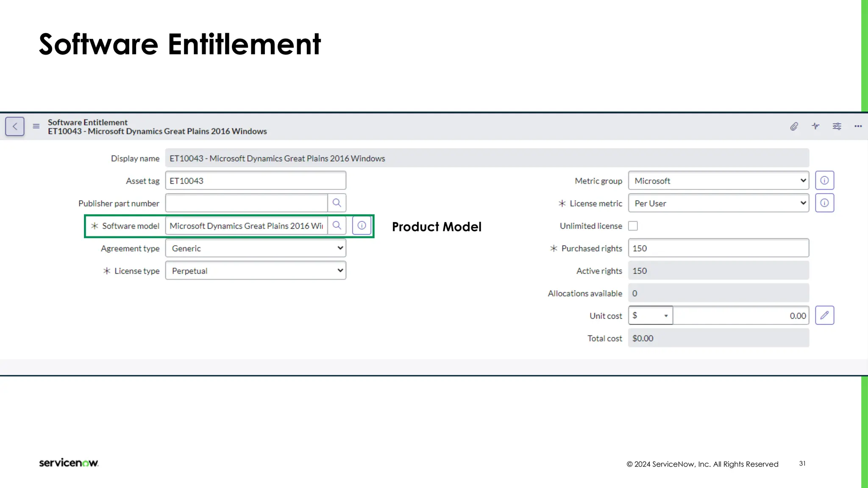Click the 2024 ServiceNow copyright notice

click(x=702, y=464)
